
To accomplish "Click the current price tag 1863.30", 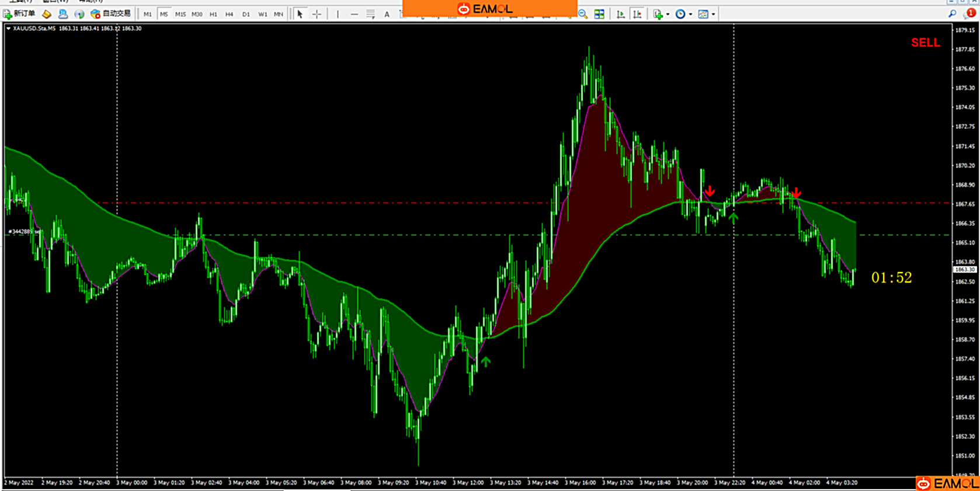I will point(965,270).
